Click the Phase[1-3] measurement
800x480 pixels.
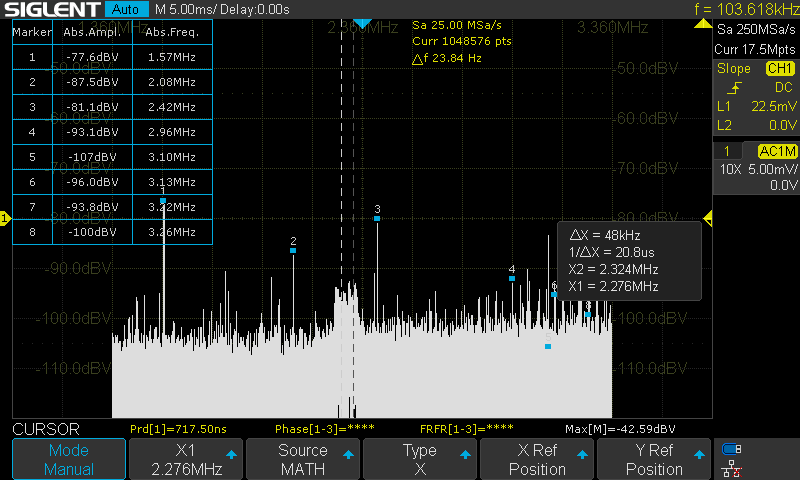pyautogui.click(x=324, y=429)
